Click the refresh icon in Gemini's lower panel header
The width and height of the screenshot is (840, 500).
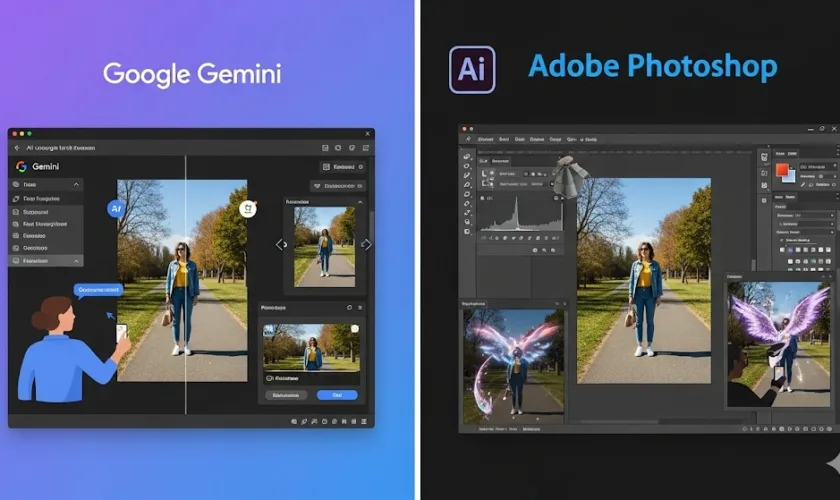pos(349,308)
